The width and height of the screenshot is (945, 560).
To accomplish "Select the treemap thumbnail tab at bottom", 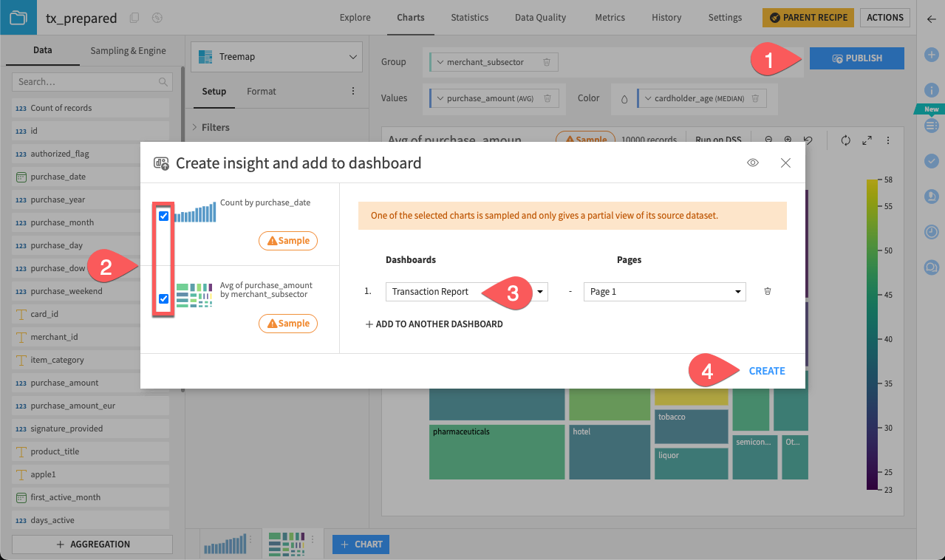I will click(x=286, y=544).
